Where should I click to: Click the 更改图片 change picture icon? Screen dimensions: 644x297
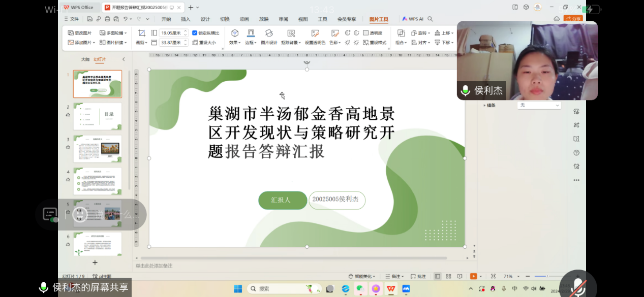tap(71, 33)
